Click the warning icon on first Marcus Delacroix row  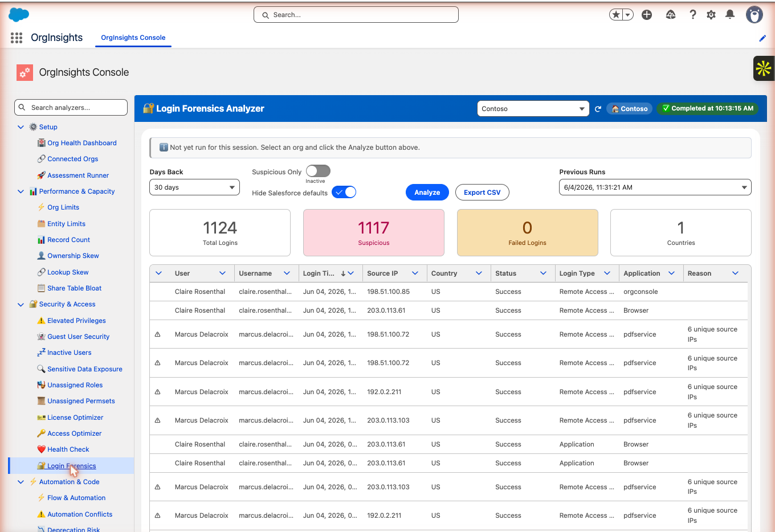click(158, 334)
